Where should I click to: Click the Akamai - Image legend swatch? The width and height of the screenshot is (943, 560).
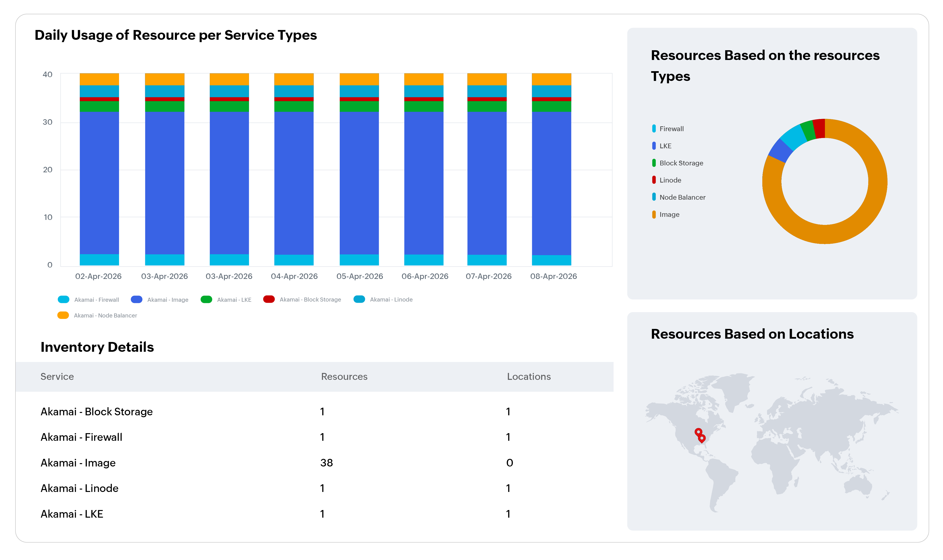136,300
